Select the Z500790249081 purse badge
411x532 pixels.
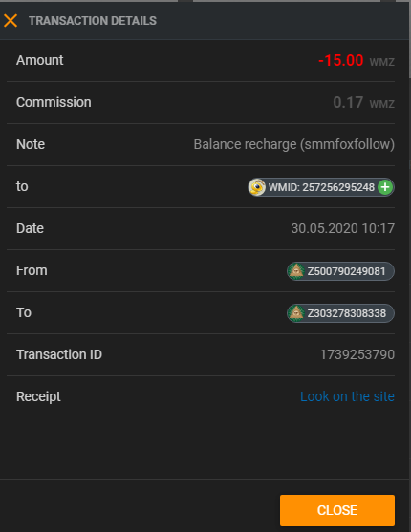click(x=340, y=271)
